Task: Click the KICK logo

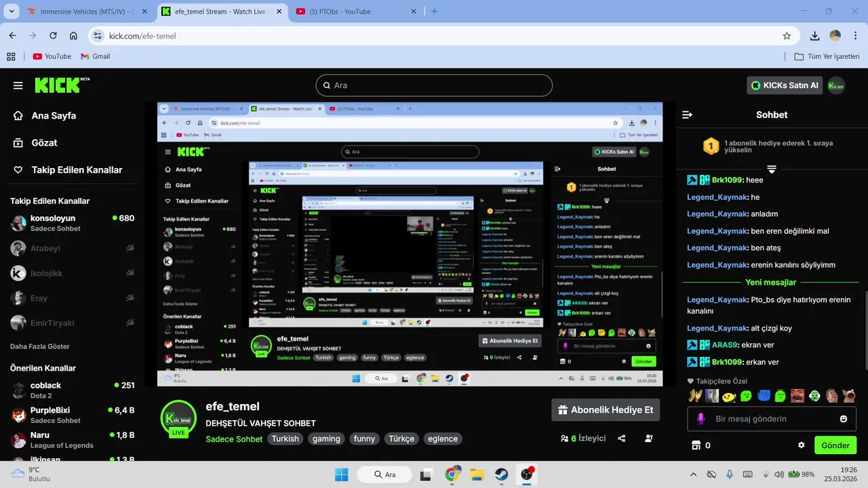Action: pos(62,85)
